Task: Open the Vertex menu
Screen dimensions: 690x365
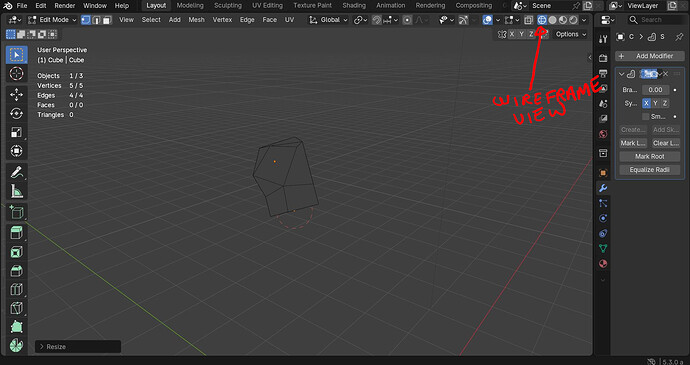Action: [222, 20]
